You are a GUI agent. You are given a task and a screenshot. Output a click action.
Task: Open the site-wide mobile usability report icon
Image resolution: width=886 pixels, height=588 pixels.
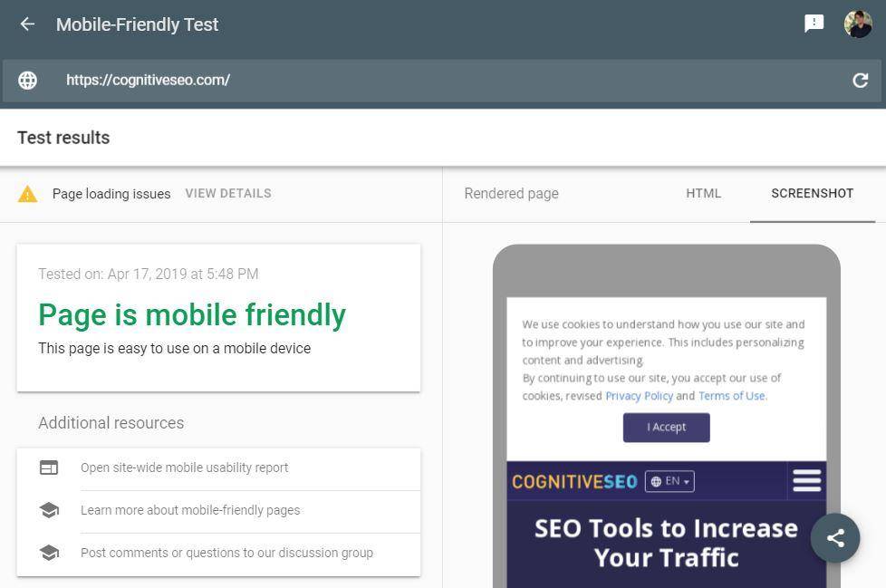49,468
